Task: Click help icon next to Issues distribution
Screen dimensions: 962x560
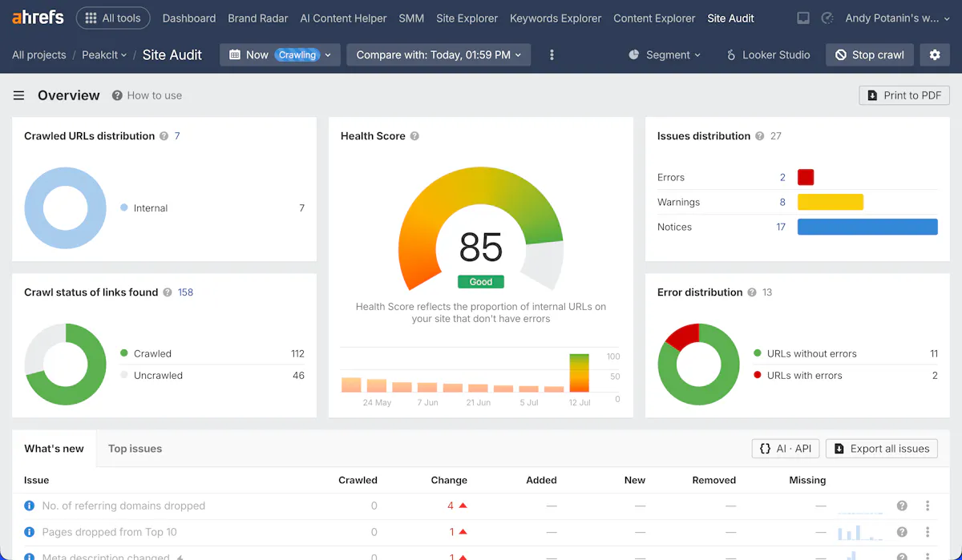Action: click(759, 136)
